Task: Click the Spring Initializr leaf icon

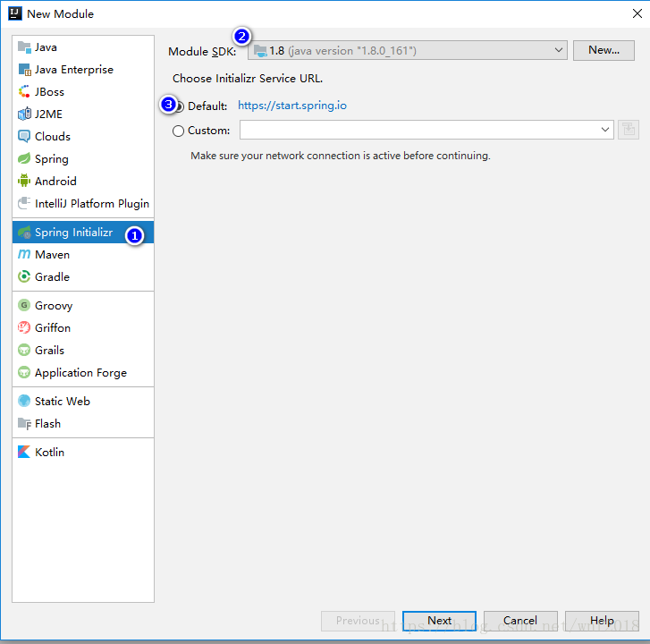Action: [24, 233]
